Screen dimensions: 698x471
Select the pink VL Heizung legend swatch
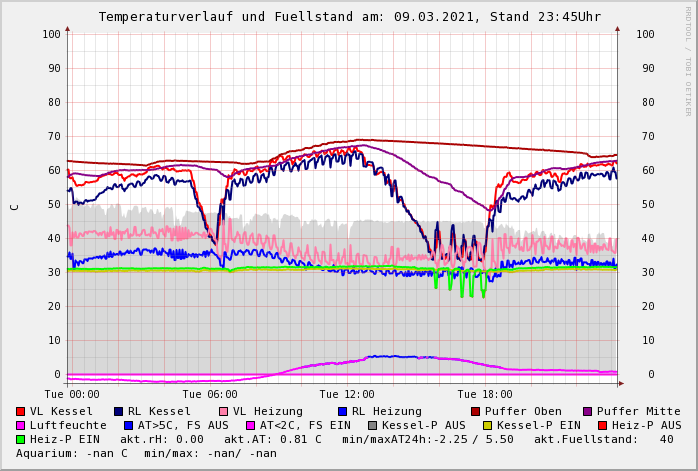coord(224,411)
